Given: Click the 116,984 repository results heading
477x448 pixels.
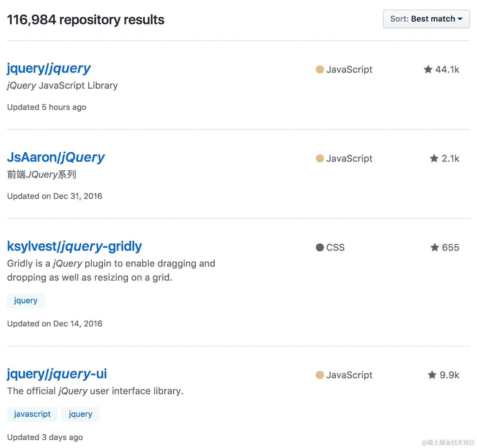Looking at the screenshot, I should tap(86, 20).
